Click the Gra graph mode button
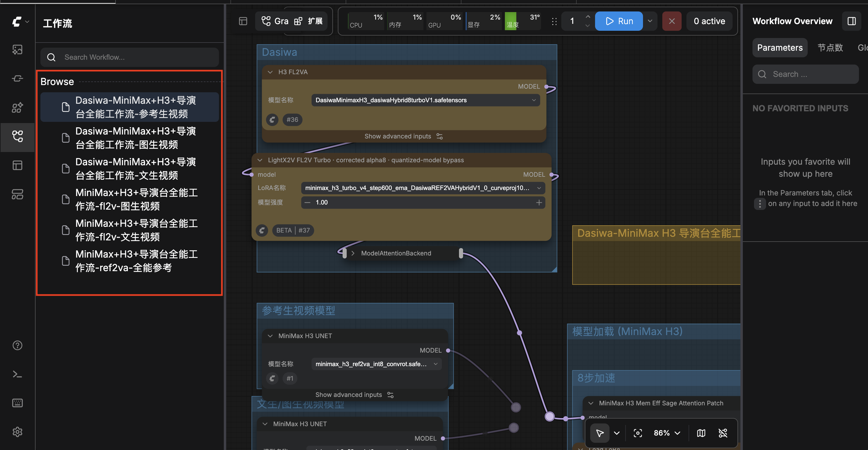The image size is (868, 450). pos(275,21)
